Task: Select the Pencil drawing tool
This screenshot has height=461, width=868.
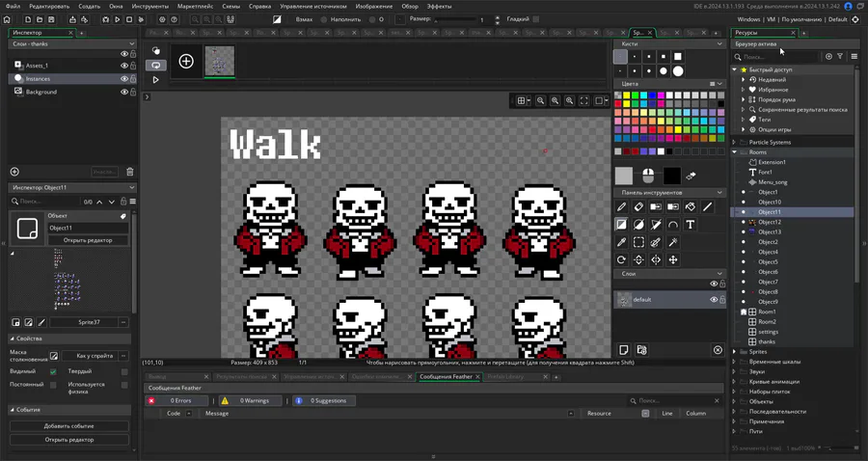Action: pos(621,207)
